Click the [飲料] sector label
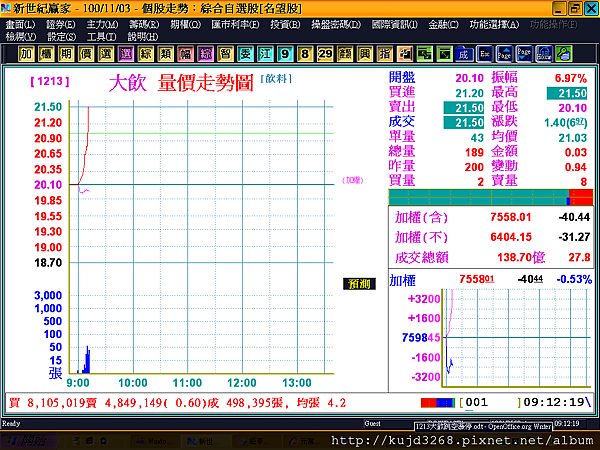The image size is (600, 450). pos(276,79)
